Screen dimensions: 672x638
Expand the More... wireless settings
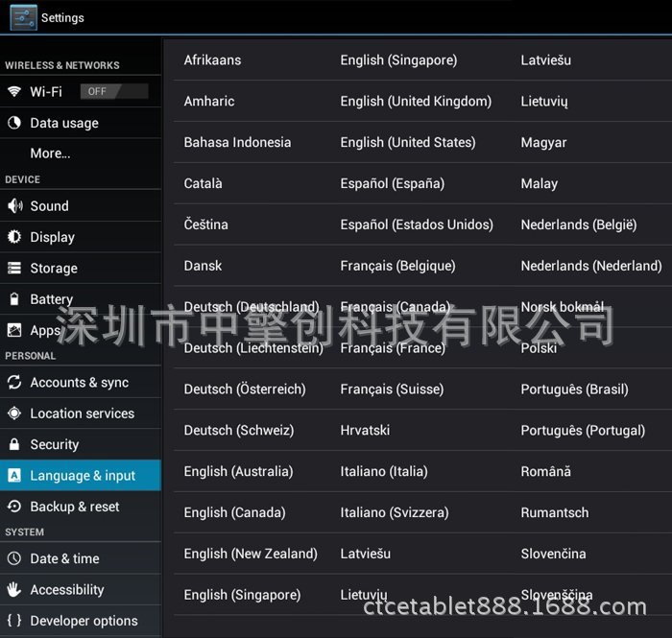click(x=50, y=154)
